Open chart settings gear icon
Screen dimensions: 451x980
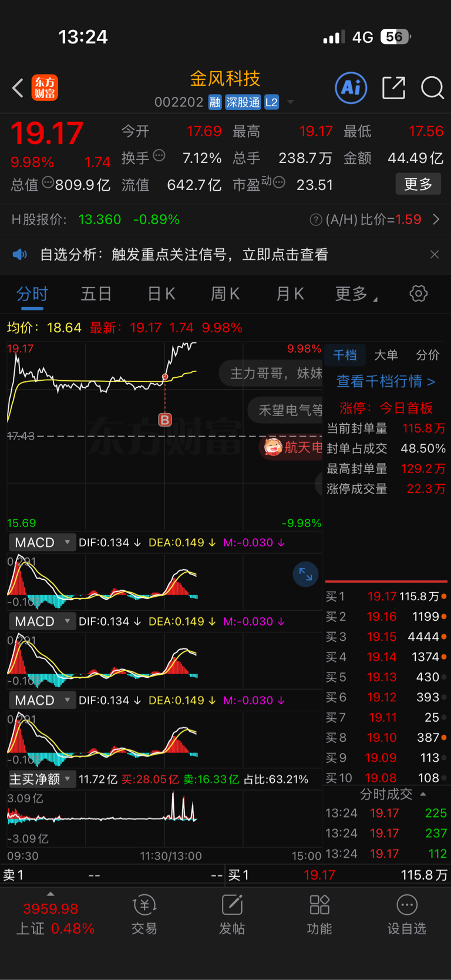tap(419, 293)
